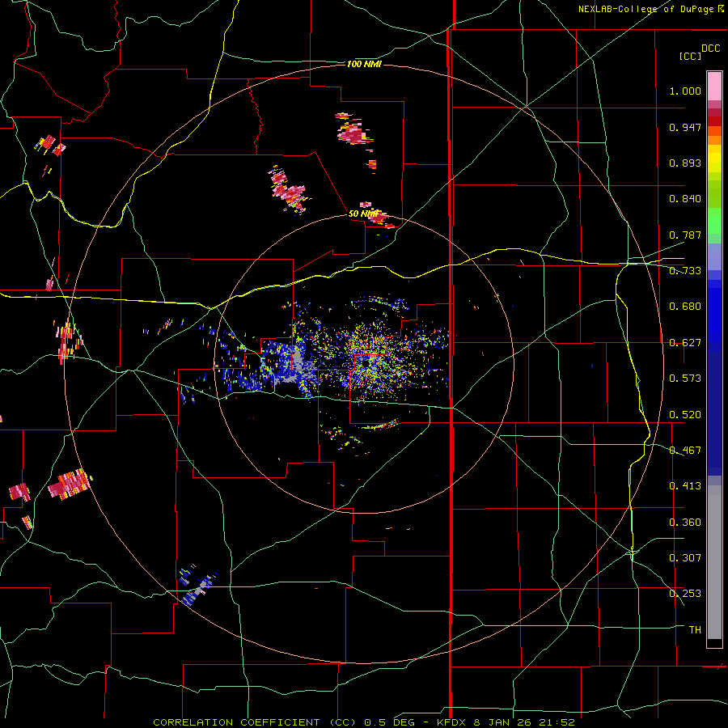728x728 pixels.
Task: Select the 0.413 scale value
Action: (685, 486)
